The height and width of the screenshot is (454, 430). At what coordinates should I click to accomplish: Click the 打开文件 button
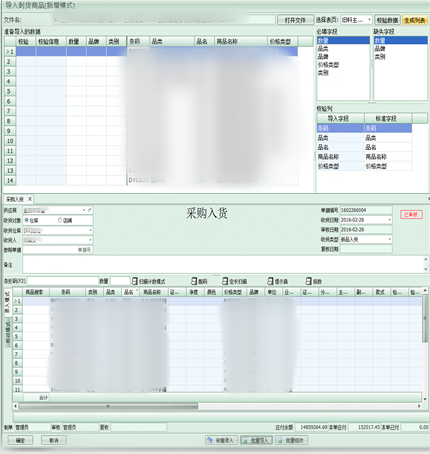(x=295, y=20)
